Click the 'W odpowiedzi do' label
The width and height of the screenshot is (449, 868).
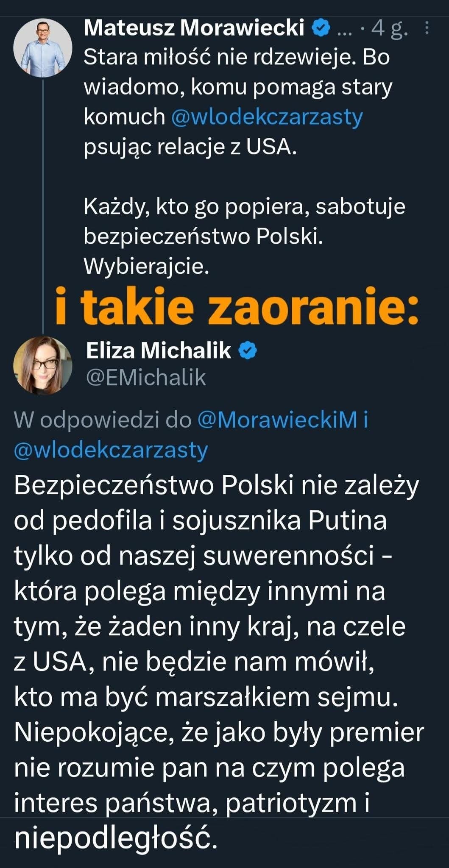pos(103,420)
